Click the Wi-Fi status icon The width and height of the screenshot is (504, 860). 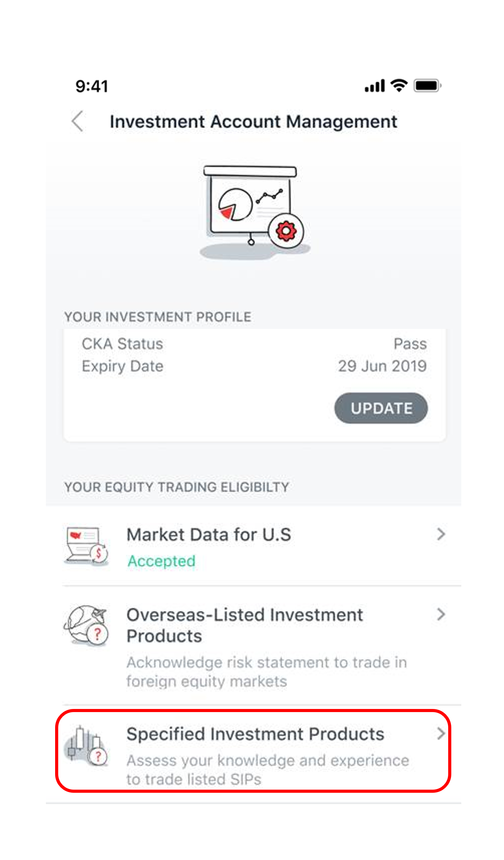pyautogui.click(x=399, y=86)
